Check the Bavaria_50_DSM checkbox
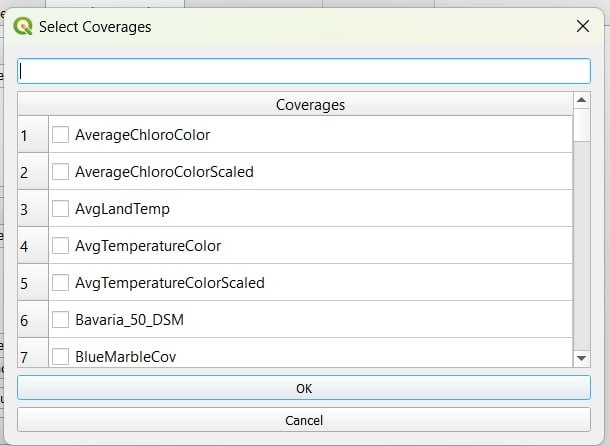This screenshot has height=446, width=610. (x=61, y=320)
